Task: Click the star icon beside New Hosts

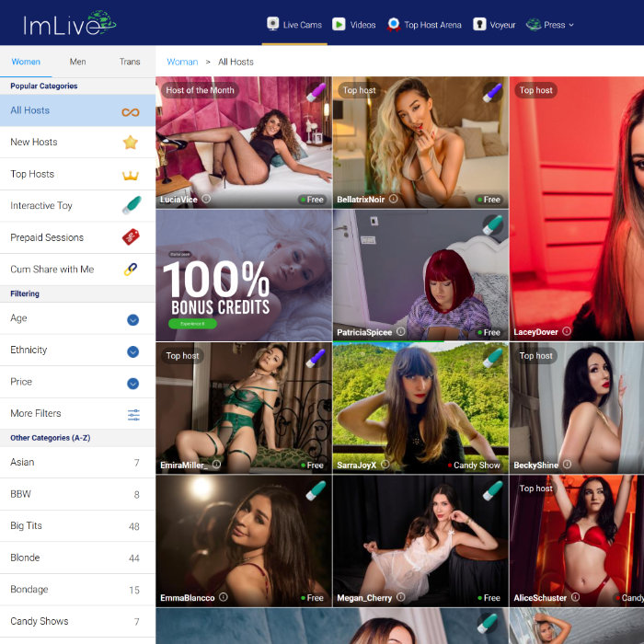Action: click(x=131, y=143)
